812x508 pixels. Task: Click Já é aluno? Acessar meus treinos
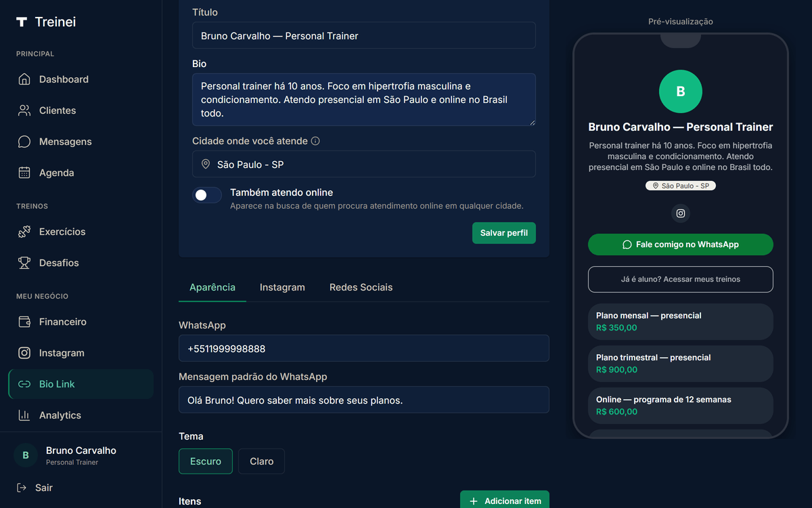pyautogui.click(x=681, y=279)
